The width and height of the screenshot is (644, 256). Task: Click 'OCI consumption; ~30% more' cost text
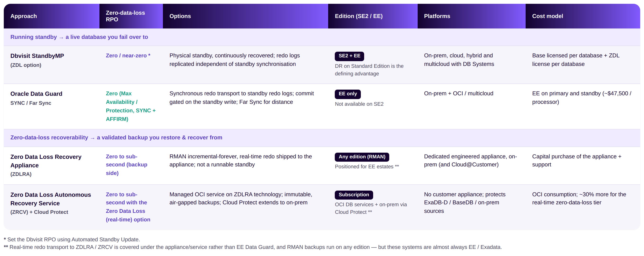(x=579, y=199)
